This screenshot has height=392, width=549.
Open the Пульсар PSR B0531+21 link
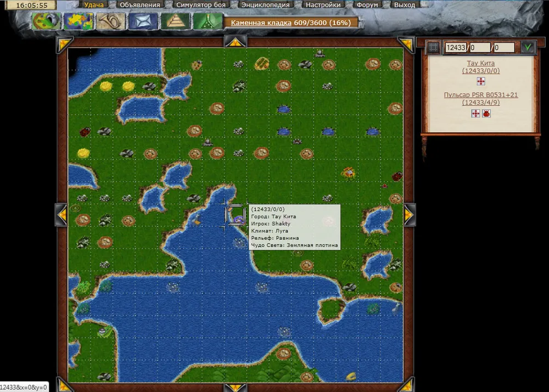[481, 99]
